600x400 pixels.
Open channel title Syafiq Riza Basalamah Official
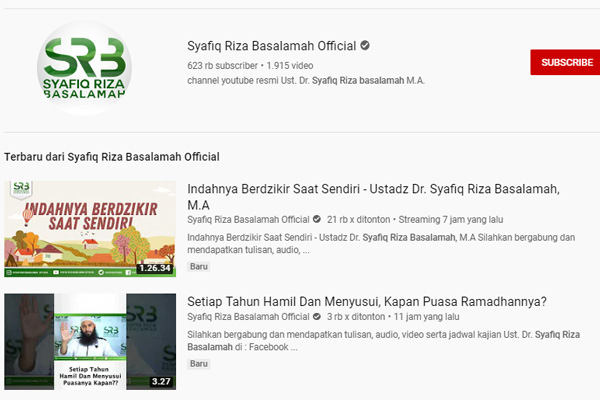pyautogui.click(x=272, y=46)
